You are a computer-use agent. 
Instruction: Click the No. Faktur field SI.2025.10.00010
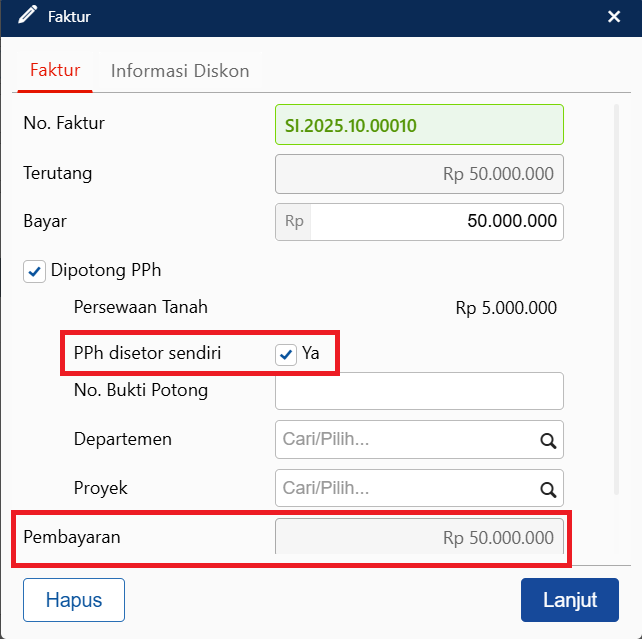pyautogui.click(x=419, y=125)
